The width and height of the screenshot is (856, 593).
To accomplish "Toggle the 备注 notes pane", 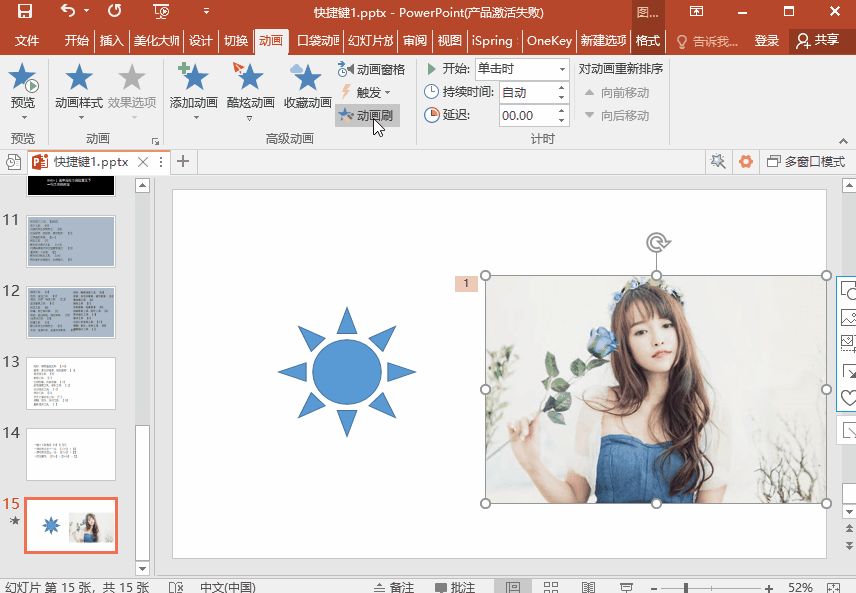I will [x=392, y=587].
